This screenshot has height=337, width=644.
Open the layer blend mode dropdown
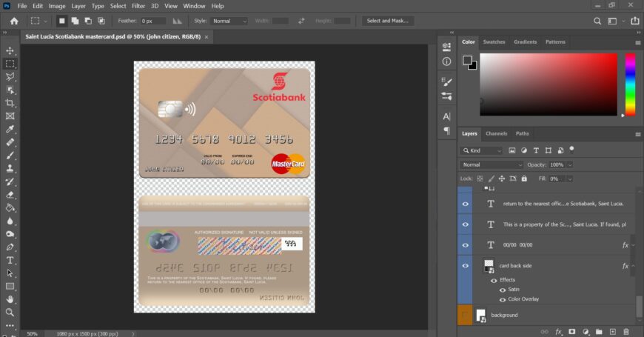click(x=491, y=165)
